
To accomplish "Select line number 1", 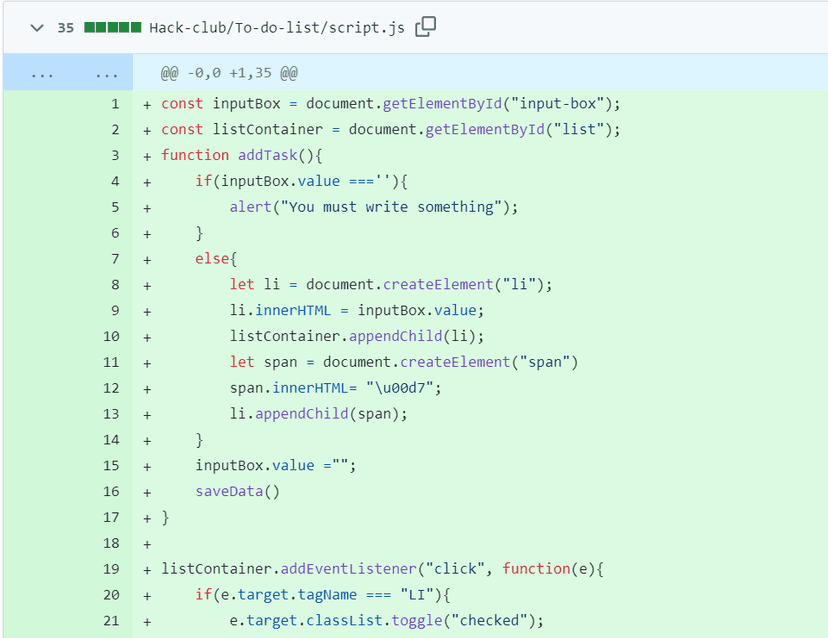I will [x=115, y=104].
